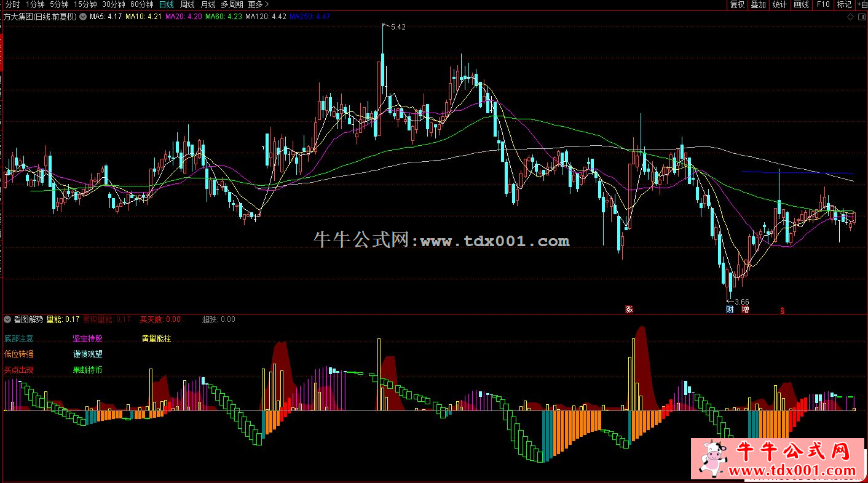Click the 买点出现 legend label
The image size is (868, 483).
19,370
